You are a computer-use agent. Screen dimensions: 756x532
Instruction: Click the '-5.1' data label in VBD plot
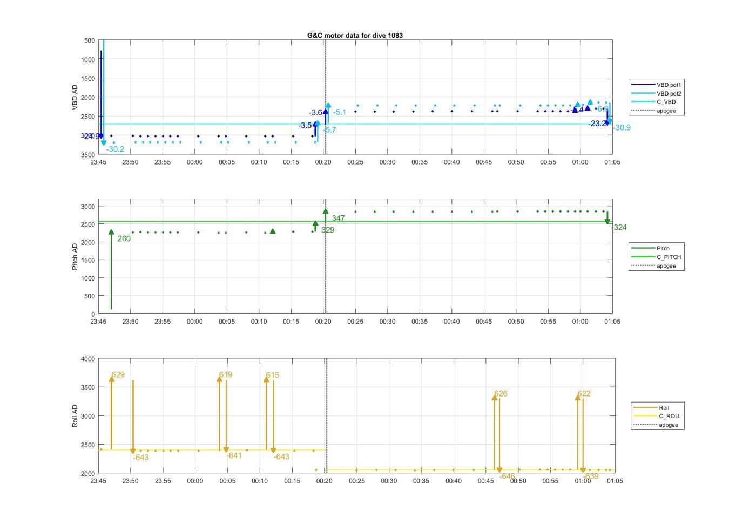point(340,113)
